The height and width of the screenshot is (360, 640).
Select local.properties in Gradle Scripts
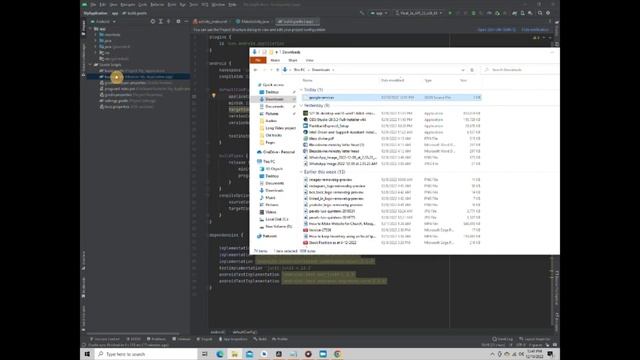click(127, 107)
